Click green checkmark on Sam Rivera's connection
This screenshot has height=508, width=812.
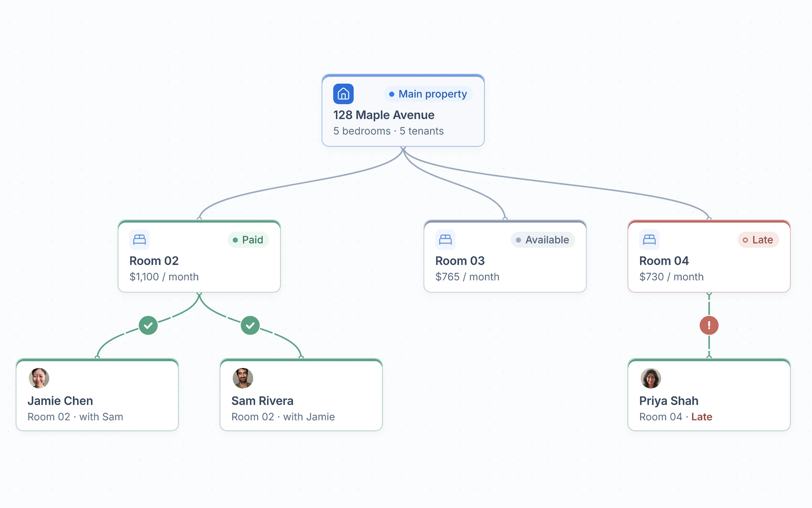pos(250,325)
